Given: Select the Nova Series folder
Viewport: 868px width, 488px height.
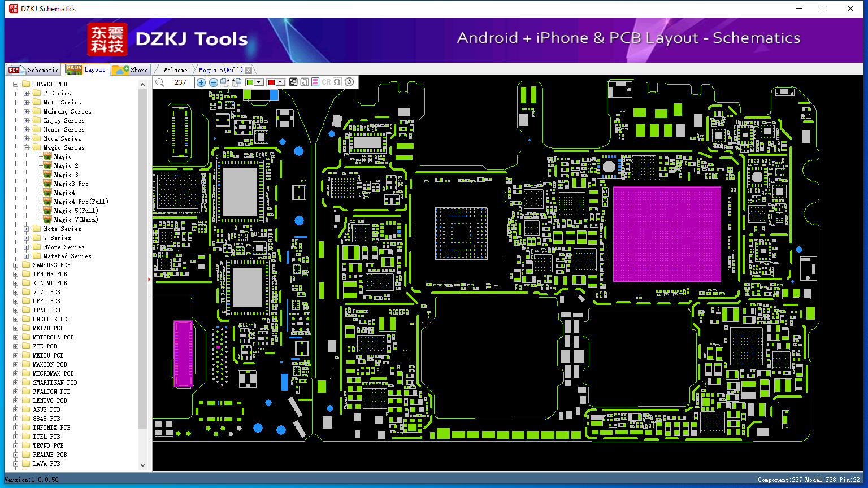Looking at the screenshot, I should pos(62,138).
